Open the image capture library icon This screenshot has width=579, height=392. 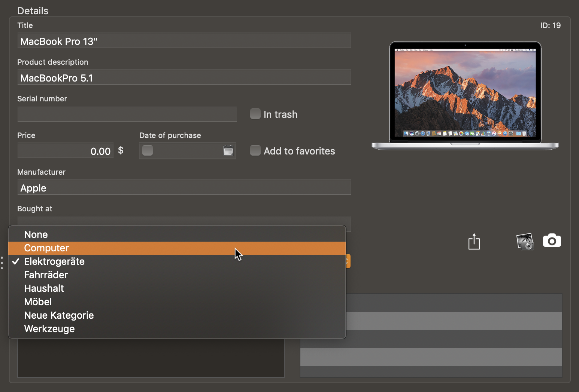tap(525, 241)
